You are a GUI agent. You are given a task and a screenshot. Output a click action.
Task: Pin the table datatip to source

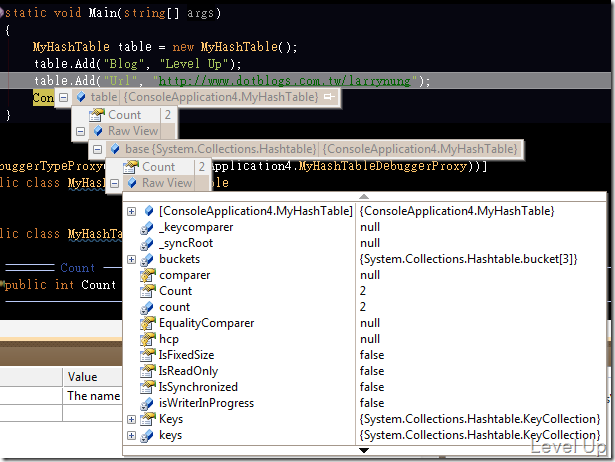pyautogui.click(x=329, y=96)
